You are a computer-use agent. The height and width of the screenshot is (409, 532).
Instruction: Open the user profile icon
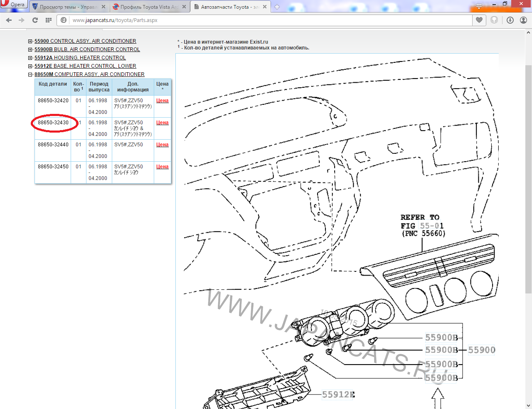(x=523, y=20)
